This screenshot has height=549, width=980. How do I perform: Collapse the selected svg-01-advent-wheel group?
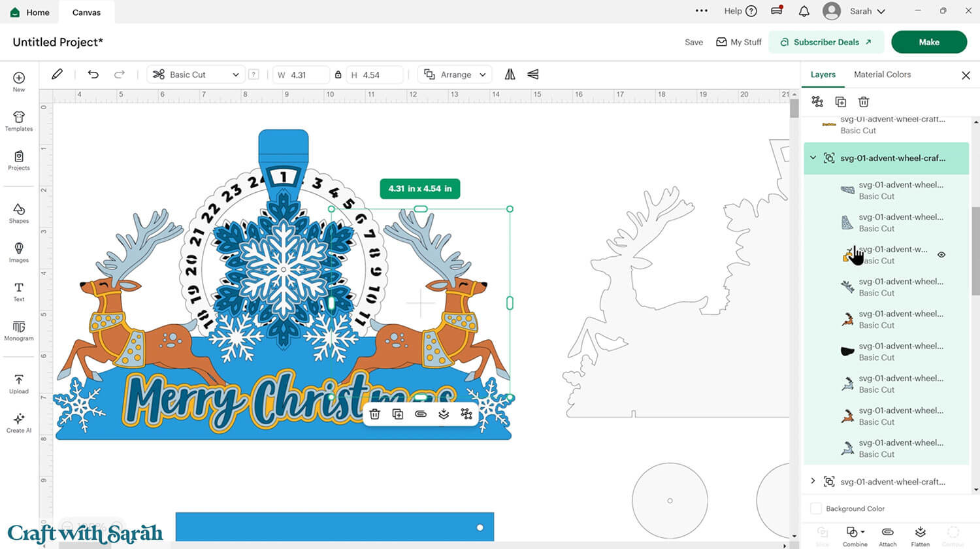point(813,158)
